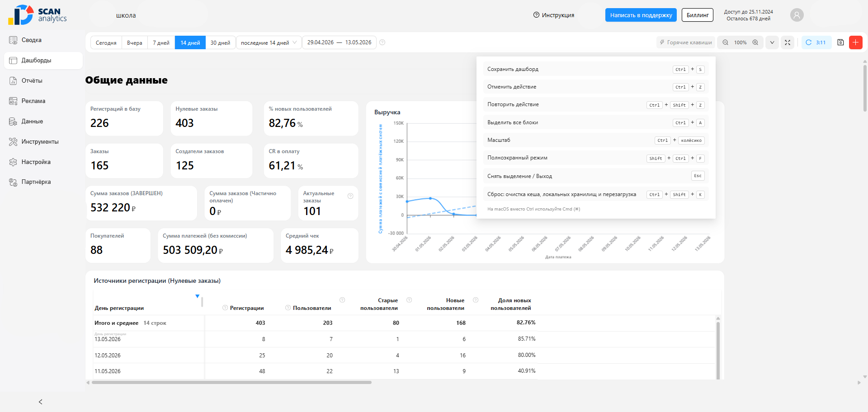Click the Написать в поддержку button

tap(641, 15)
